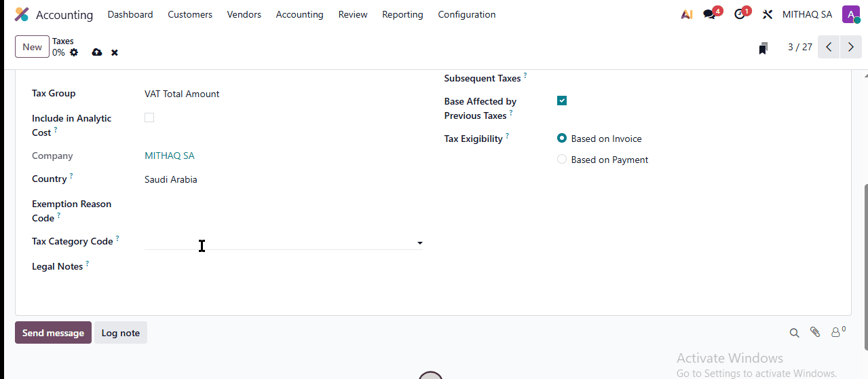This screenshot has height=379, width=868.
Task: Click the Odoo Accounting app logo icon
Action: (22, 14)
